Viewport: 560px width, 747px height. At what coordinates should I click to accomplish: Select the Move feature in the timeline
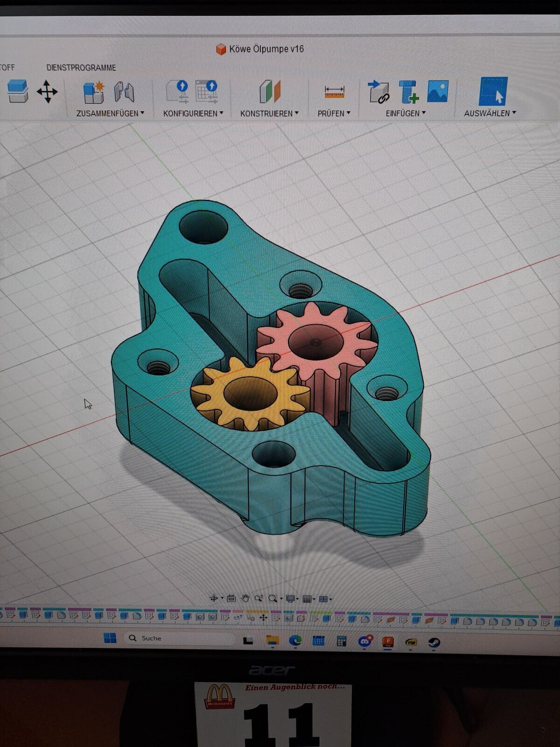263,617
